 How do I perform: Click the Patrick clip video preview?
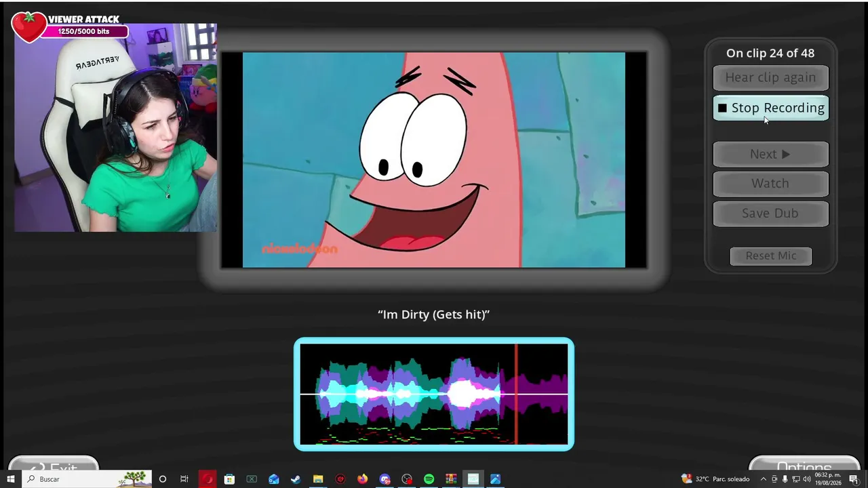(x=434, y=160)
